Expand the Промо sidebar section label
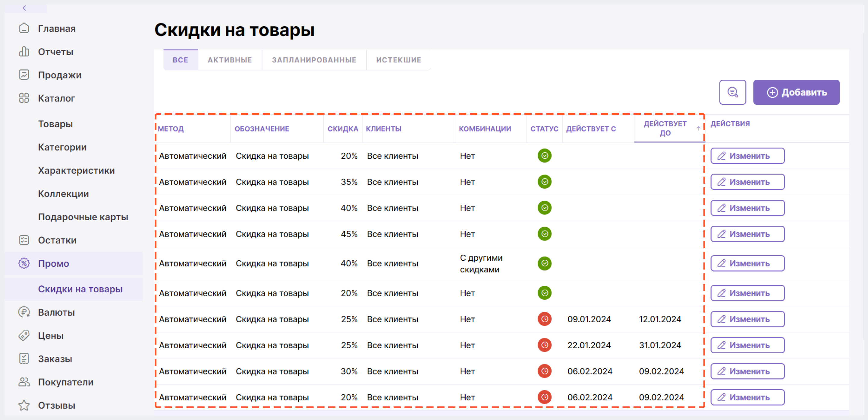Viewport: 868px width, 420px height. click(x=54, y=263)
